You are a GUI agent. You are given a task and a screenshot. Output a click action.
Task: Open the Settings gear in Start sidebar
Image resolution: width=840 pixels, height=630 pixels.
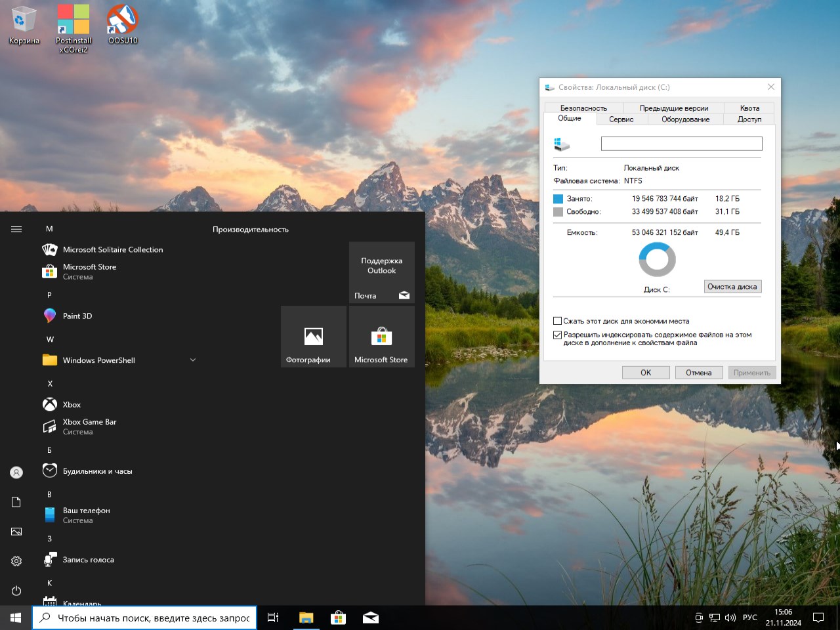coord(16,561)
